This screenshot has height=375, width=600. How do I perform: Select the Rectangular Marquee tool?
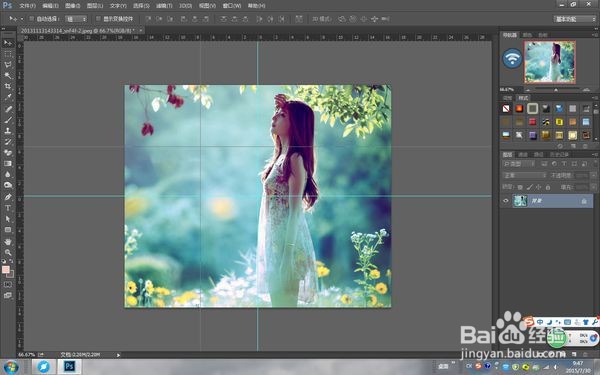pos(8,54)
